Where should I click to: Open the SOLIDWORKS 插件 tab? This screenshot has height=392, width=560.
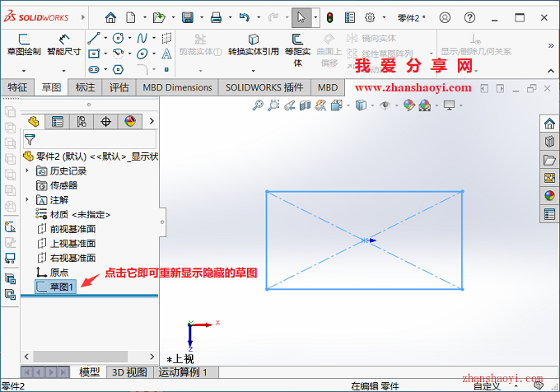point(264,87)
